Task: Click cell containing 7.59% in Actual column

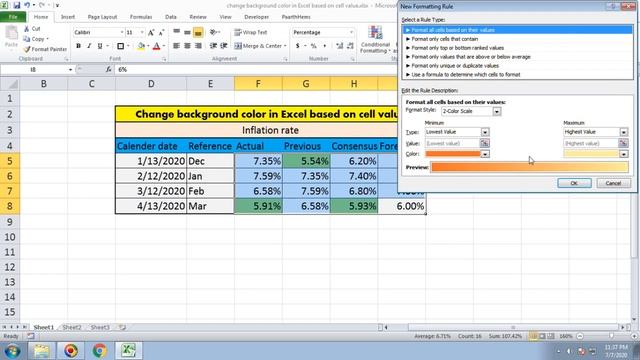Action: pos(258,176)
